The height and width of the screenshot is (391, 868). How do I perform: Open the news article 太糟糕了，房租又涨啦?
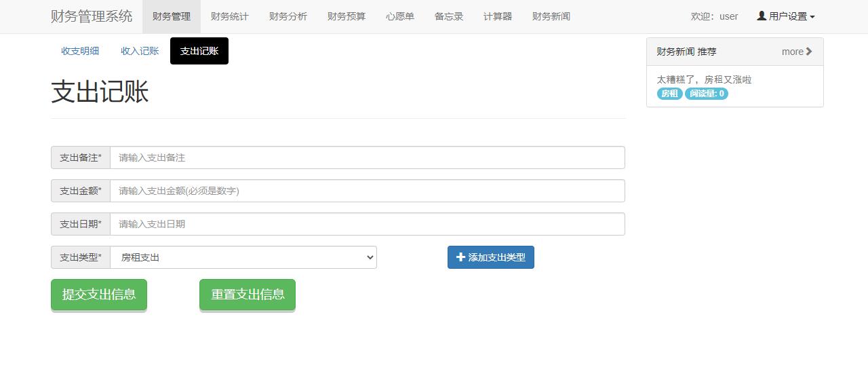tap(705, 79)
